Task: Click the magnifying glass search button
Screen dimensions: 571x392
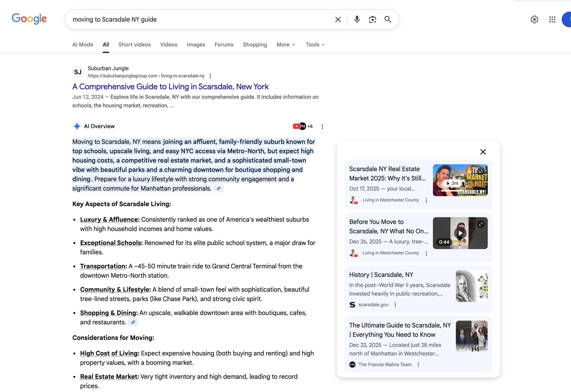Action: coord(388,19)
